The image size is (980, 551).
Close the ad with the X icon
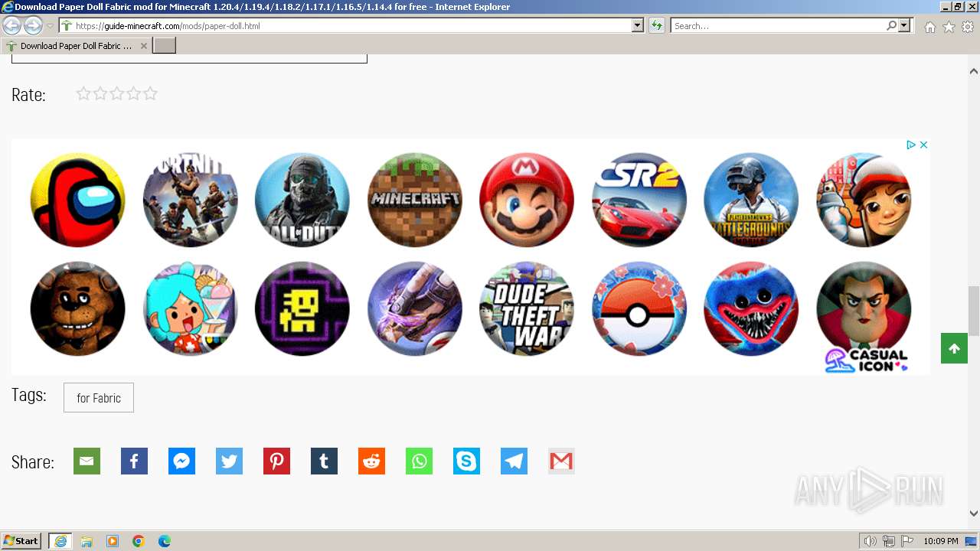pyautogui.click(x=923, y=145)
